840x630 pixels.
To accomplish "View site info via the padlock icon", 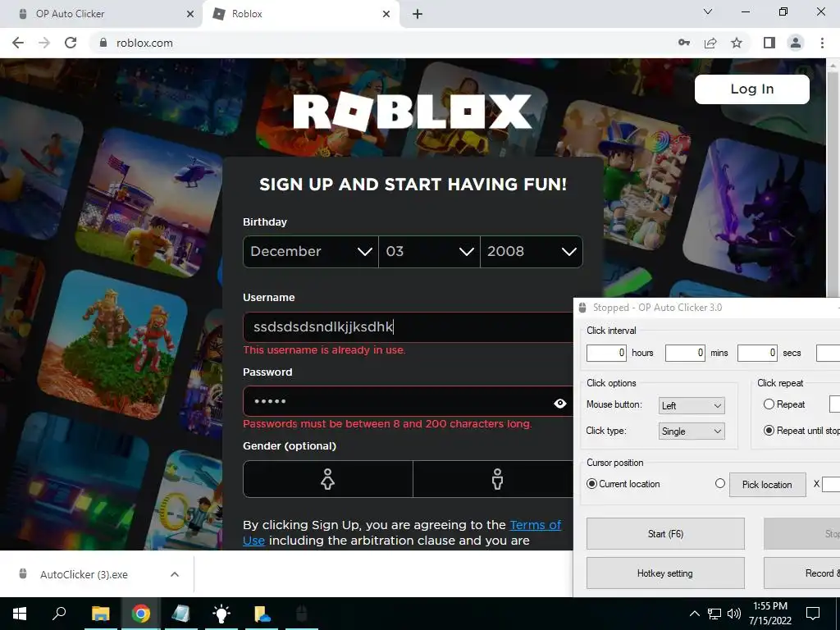I will pos(103,43).
